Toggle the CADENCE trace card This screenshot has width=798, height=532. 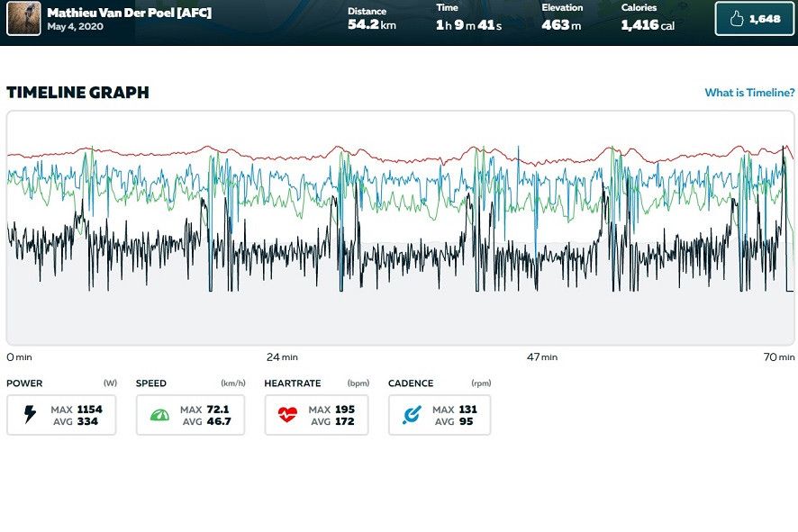pyautogui.click(x=440, y=414)
